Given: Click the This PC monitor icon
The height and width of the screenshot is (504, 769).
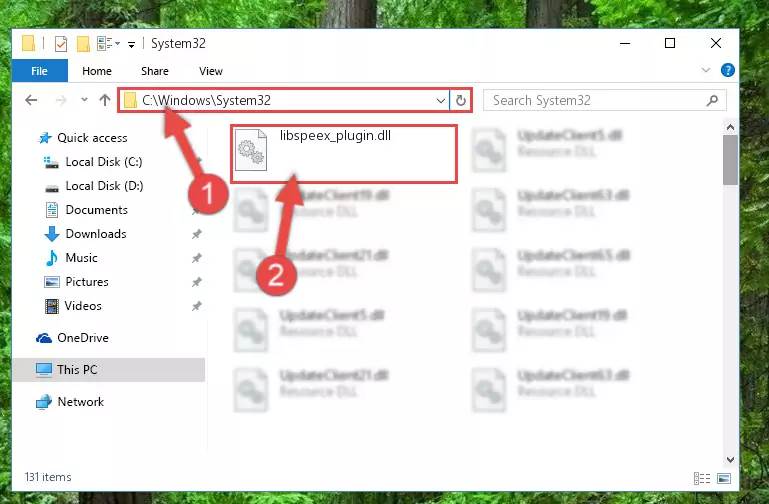Looking at the screenshot, I should coord(44,370).
